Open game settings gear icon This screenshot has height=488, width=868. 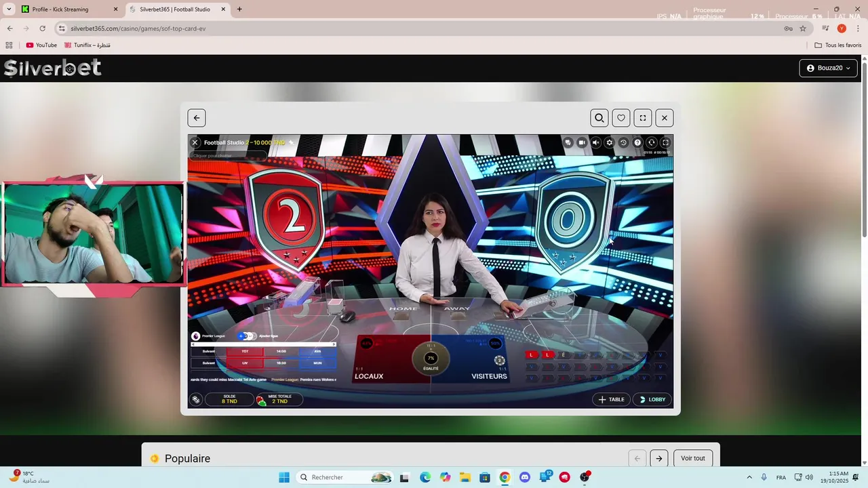(x=610, y=142)
